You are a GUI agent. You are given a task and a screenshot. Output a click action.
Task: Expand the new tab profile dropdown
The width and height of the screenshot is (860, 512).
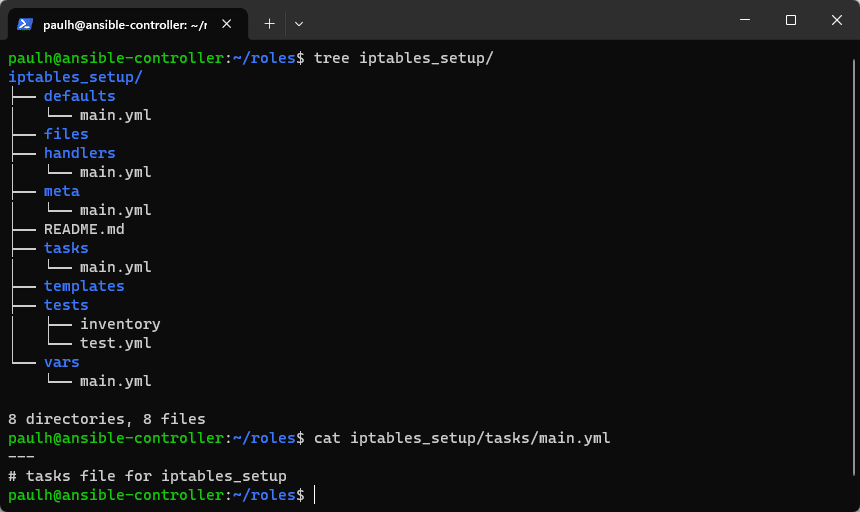299,22
